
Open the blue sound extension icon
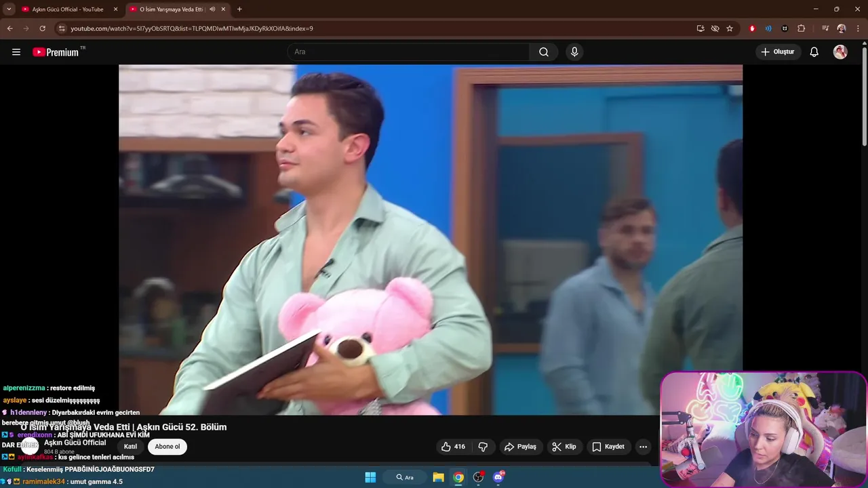click(768, 28)
